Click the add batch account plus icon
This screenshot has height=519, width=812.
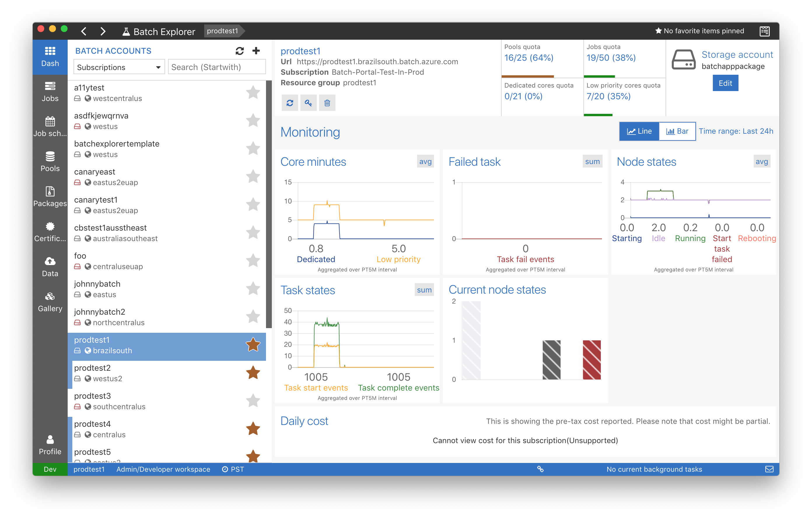click(256, 50)
